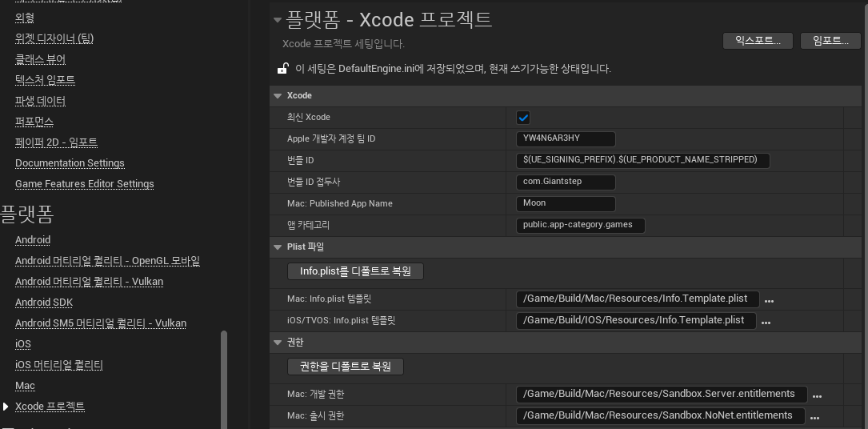
Task: Edit the 앱 카테고리 field
Action: pyautogui.click(x=581, y=225)
